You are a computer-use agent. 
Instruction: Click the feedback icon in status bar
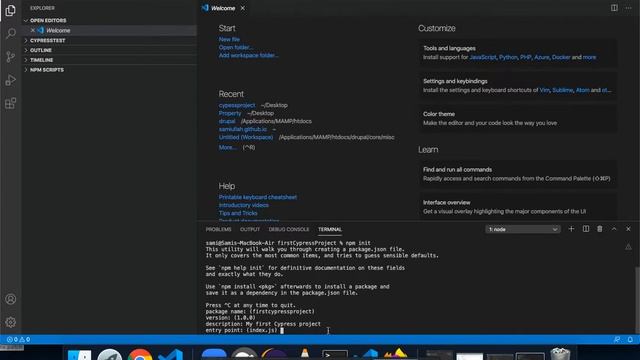pyautogui.click(x=617, y=340)
